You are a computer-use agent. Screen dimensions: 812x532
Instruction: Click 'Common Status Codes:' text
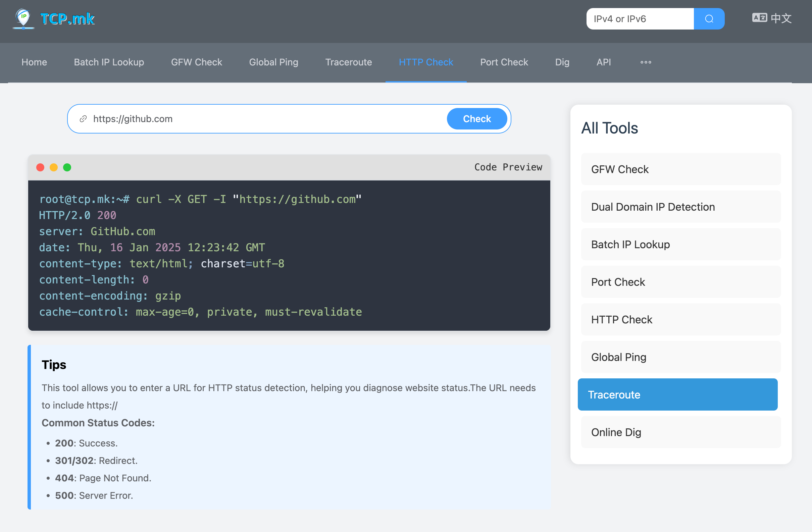point(98,423)
